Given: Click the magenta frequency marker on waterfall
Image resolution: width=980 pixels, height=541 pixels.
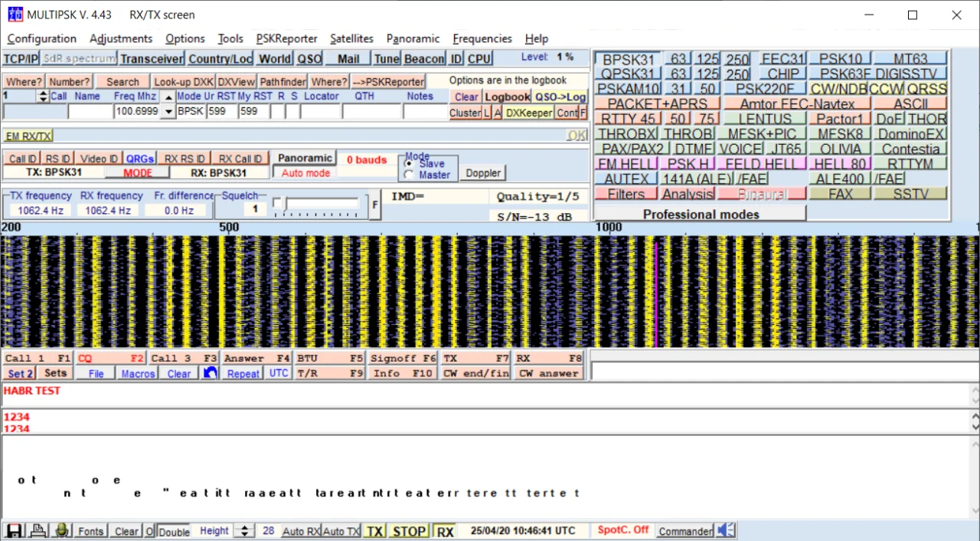Looking at the screenshot, I should pyautogui.click(x=655, y=293).
